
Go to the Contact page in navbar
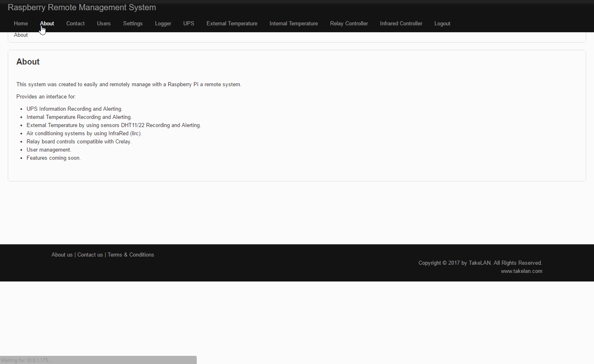[x=75, y=24]
